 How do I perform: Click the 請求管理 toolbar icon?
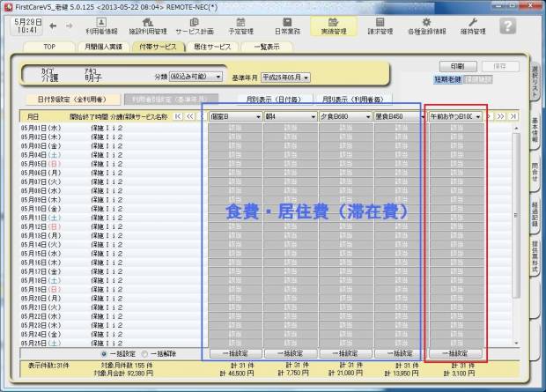[379, 25]
